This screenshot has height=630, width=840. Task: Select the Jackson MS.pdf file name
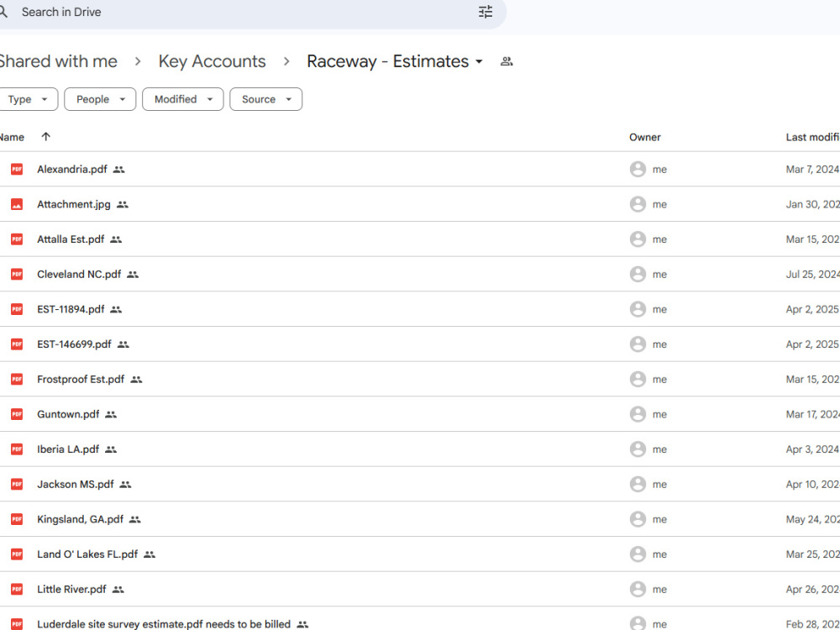point(75,485)
